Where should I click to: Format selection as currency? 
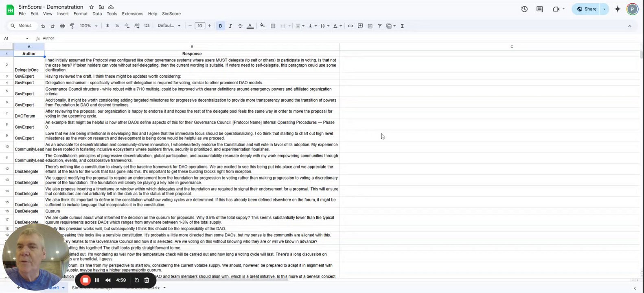(x=107, y=26)
